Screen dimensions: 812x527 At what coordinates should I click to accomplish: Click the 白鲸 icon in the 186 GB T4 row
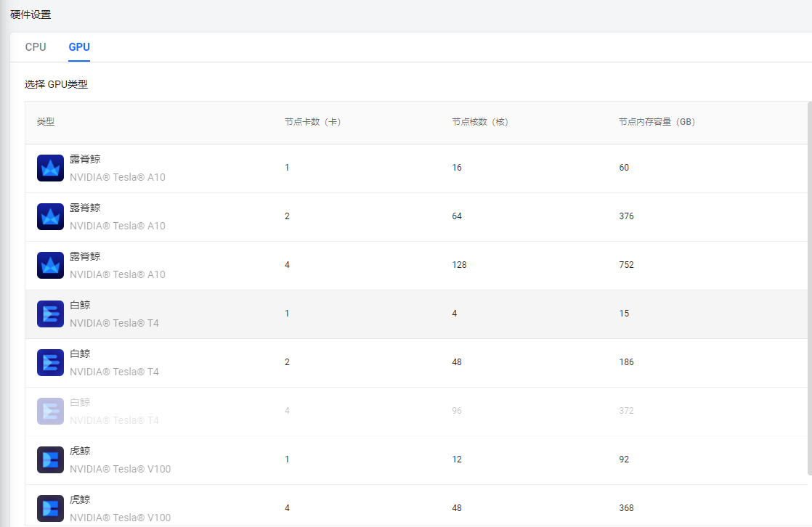tap(50, 363)
